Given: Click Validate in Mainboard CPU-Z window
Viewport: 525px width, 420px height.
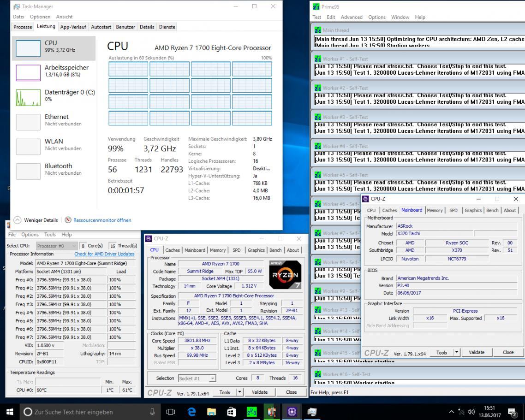Looking at the screenshot, I should click(477, 352).
